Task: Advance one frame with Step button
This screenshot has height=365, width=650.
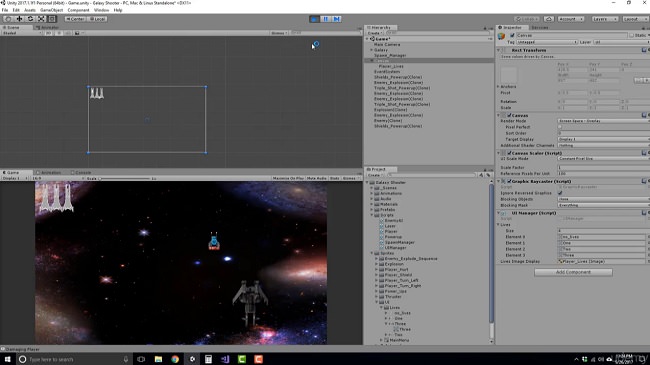Action: click(337, 19)
